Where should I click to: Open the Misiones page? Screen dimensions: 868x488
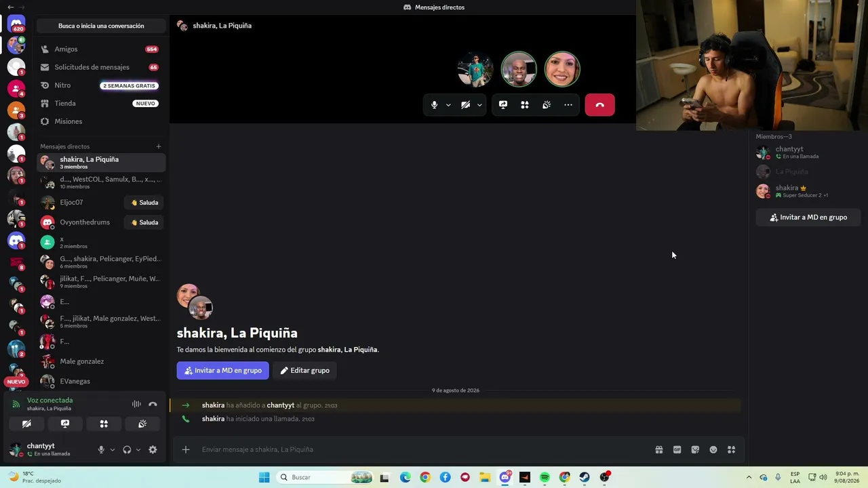point(101,121)
